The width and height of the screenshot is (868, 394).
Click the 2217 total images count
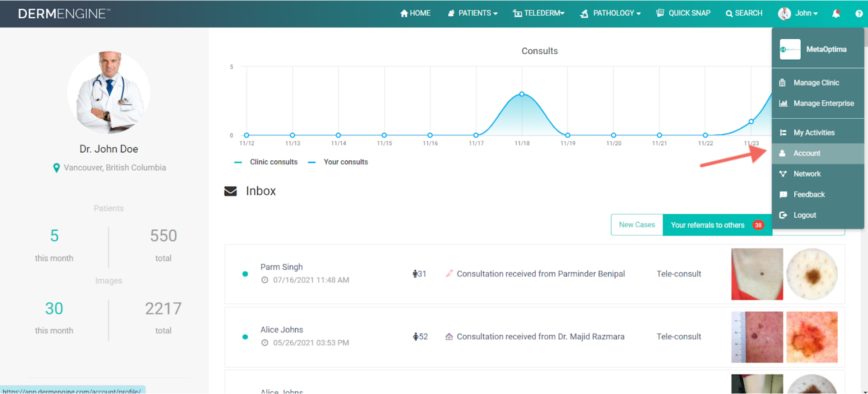point(163,309)
